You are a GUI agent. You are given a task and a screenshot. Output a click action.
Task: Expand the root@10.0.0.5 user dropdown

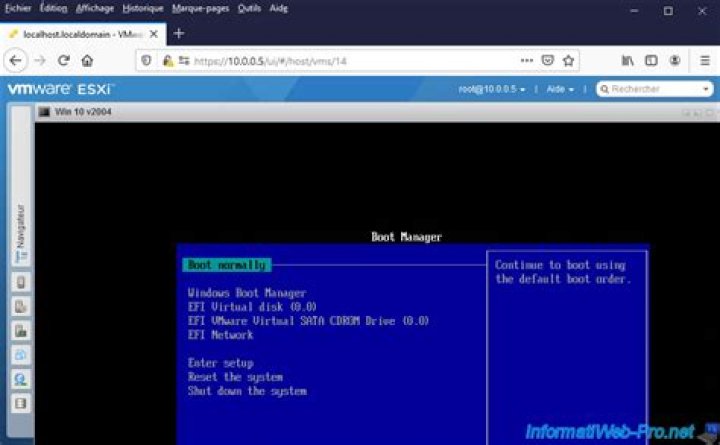492,89
